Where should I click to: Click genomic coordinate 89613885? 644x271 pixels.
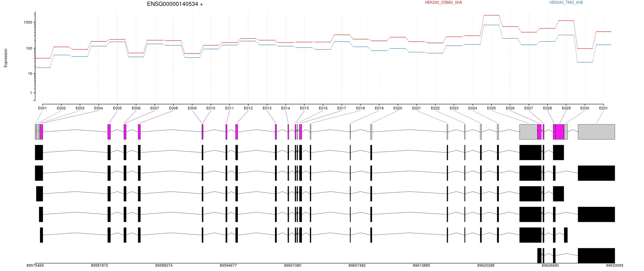point(421,265)
